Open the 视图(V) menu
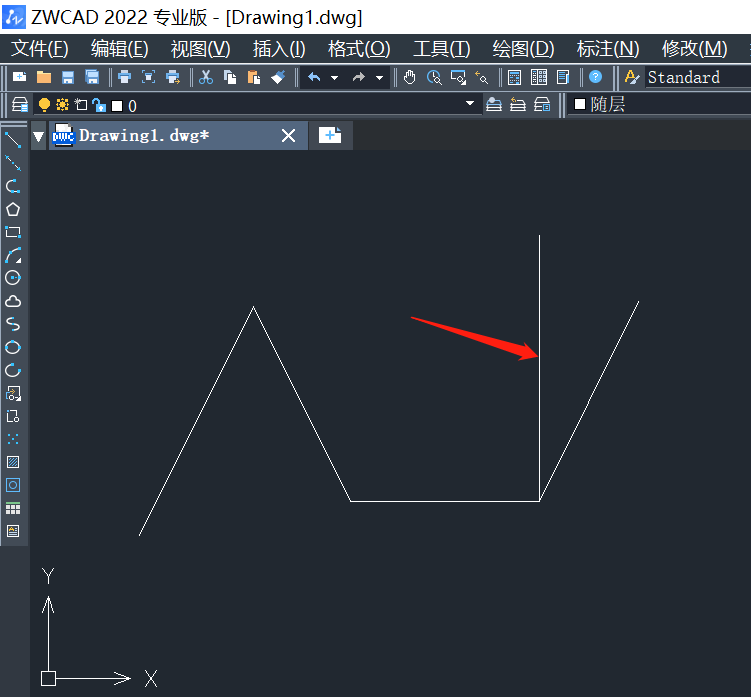This screenshot has height=697, width=751. 201,49
